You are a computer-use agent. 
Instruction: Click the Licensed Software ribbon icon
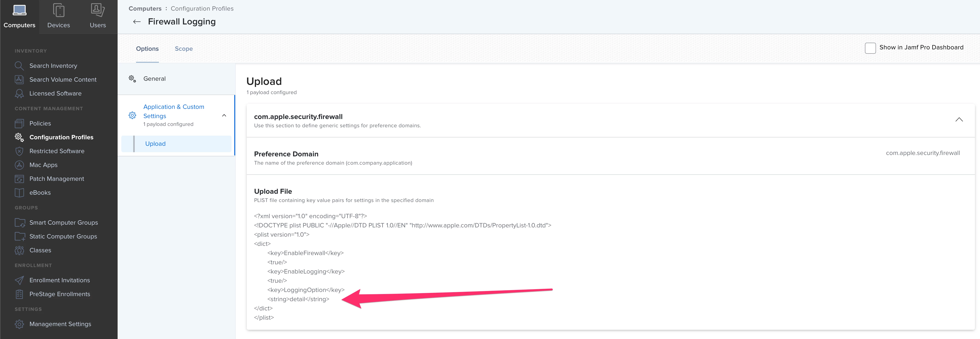coord(19,94)
